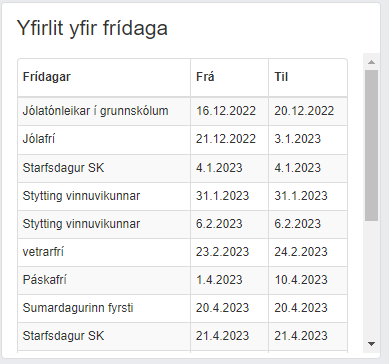Select Stytting vinnuvikunnar row dated 31.1.2023
Viewport: 389px width, 364px height.
pos(182,196)
